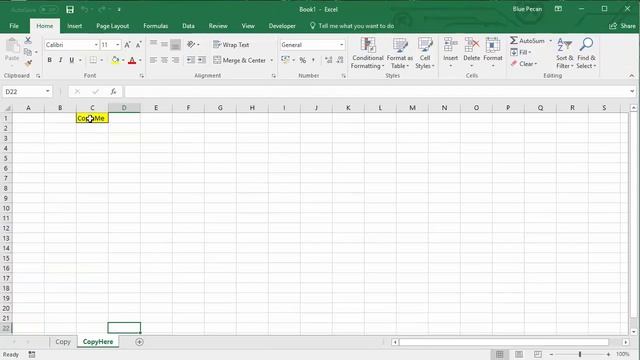Open Find & Select menu

pos(586,53)
